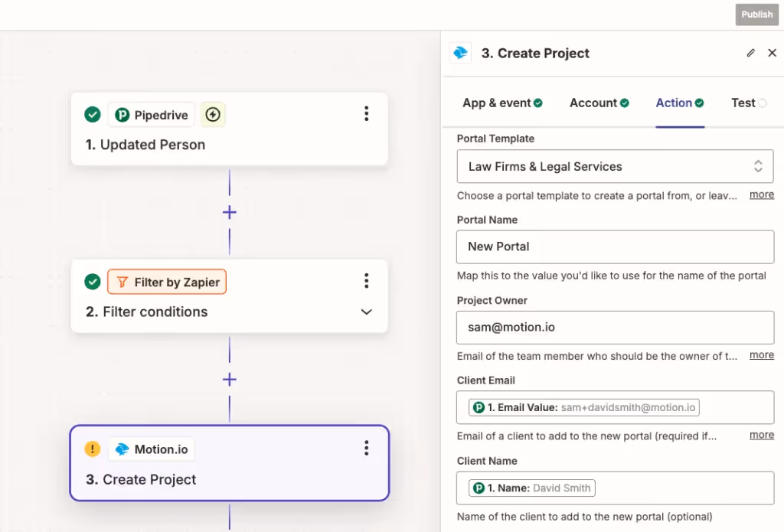Switch to the Account tab
Viewport: 784px width, 532px height.
pyautogui.click(x=599, y=103)
